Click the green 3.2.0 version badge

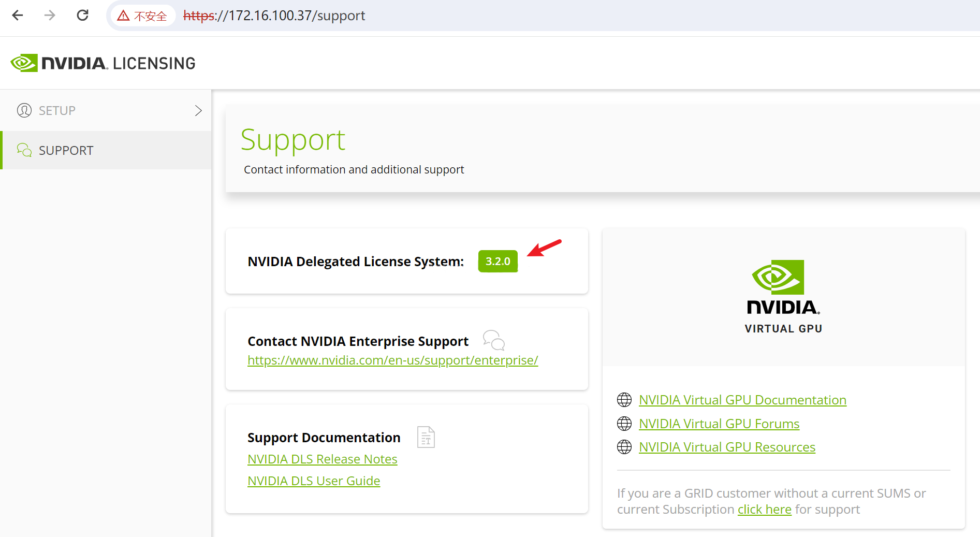(498, 261)
